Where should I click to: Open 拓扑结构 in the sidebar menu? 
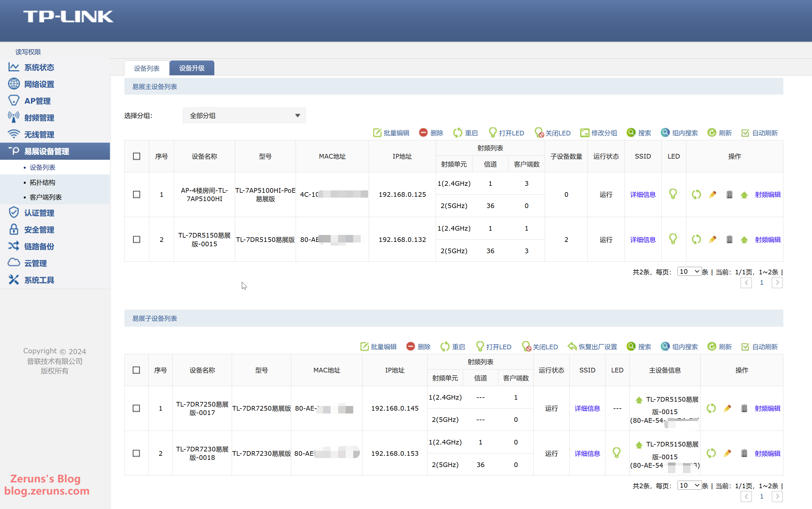(x=43, y=183)
